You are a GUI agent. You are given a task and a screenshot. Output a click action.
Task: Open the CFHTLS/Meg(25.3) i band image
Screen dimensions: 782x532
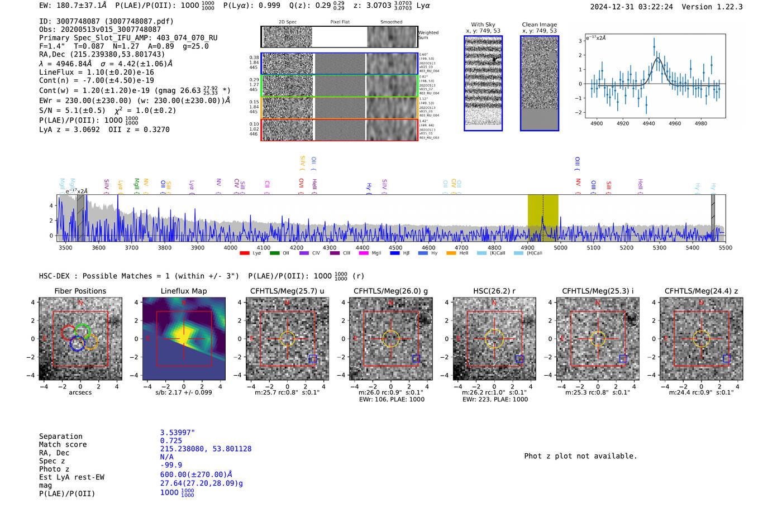598,339
